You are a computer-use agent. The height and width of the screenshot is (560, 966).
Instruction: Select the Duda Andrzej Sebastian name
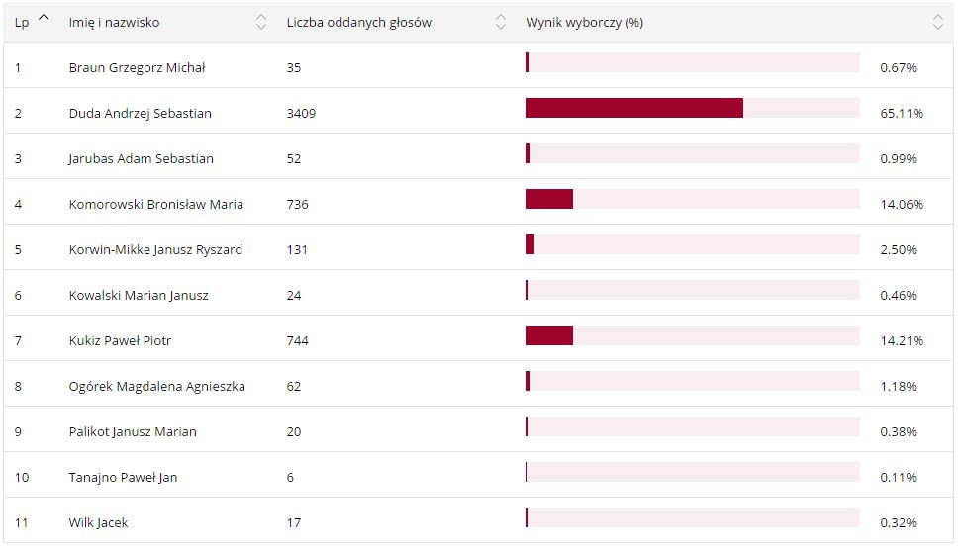tap(140, 113)
